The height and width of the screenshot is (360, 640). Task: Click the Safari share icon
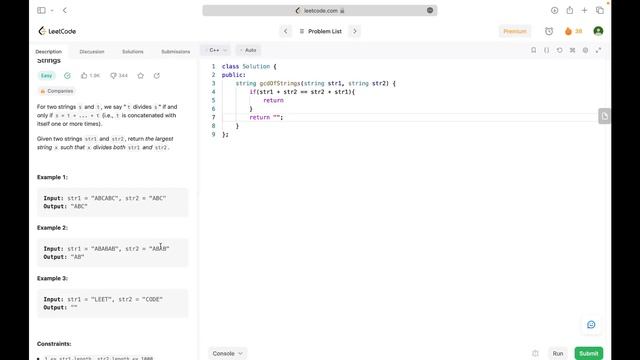point(569,10)
